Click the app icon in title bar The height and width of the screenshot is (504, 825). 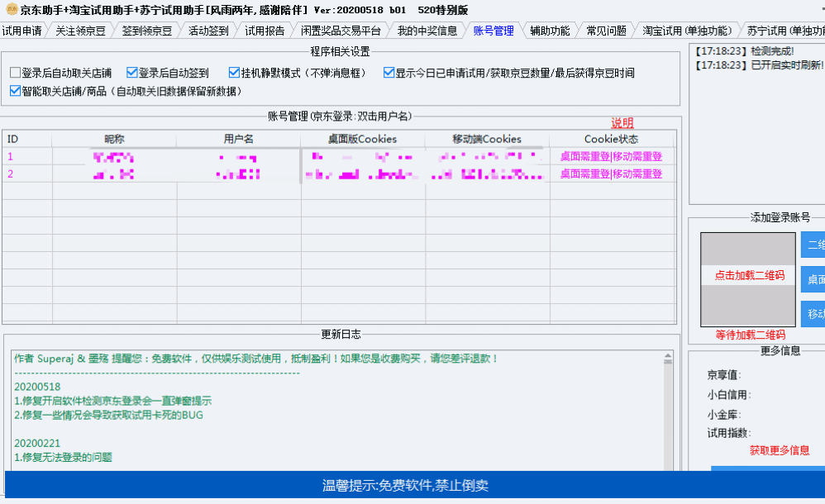click(11, 9)
